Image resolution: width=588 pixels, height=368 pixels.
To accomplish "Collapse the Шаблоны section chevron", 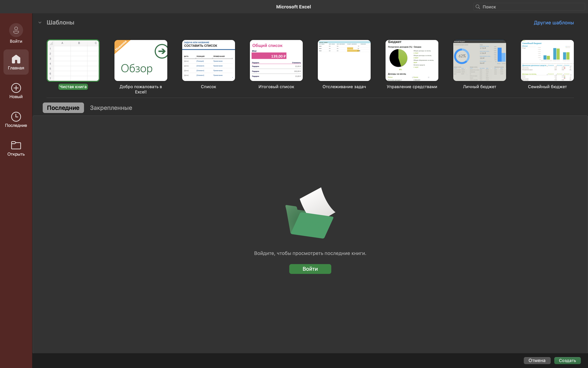I will tap(40, 23).
